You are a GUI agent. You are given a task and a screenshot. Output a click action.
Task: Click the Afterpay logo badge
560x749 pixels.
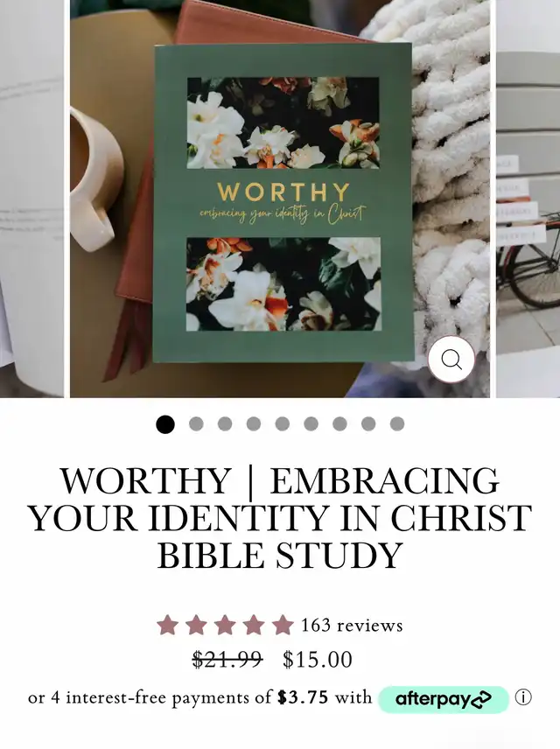point(444,699)
